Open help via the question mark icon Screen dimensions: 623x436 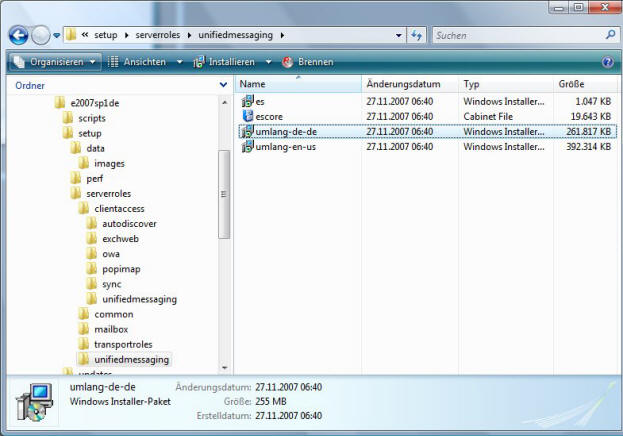coord(608,62)
